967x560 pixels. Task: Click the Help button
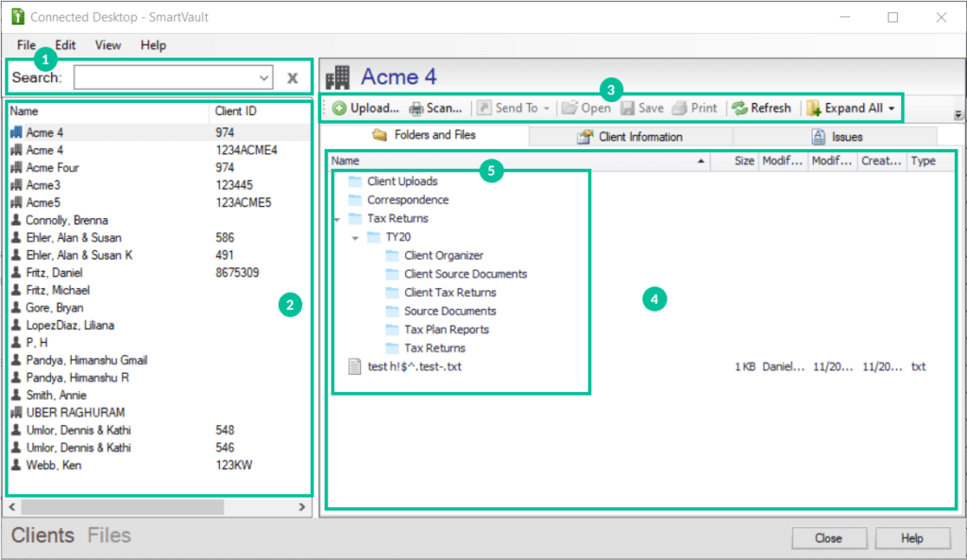(911, 537)
